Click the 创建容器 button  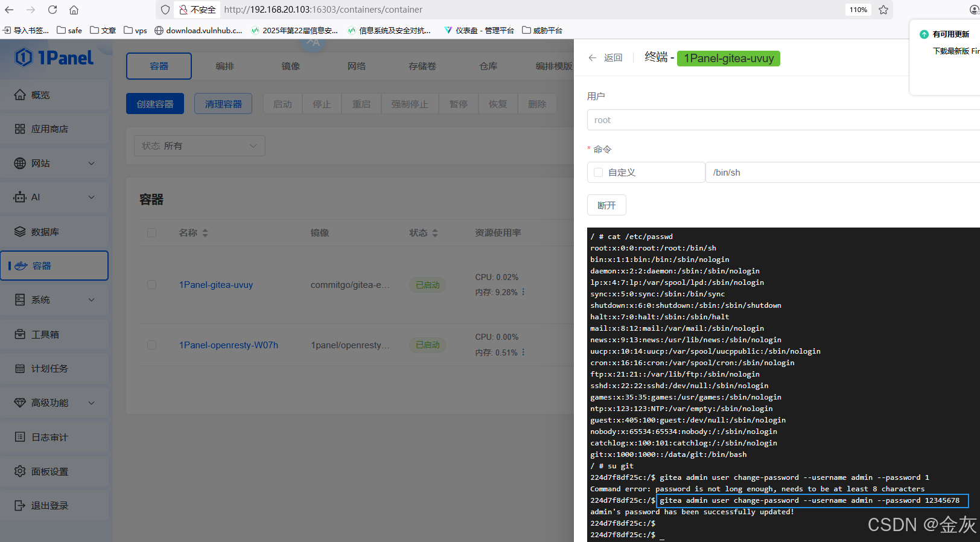point(155,104)
